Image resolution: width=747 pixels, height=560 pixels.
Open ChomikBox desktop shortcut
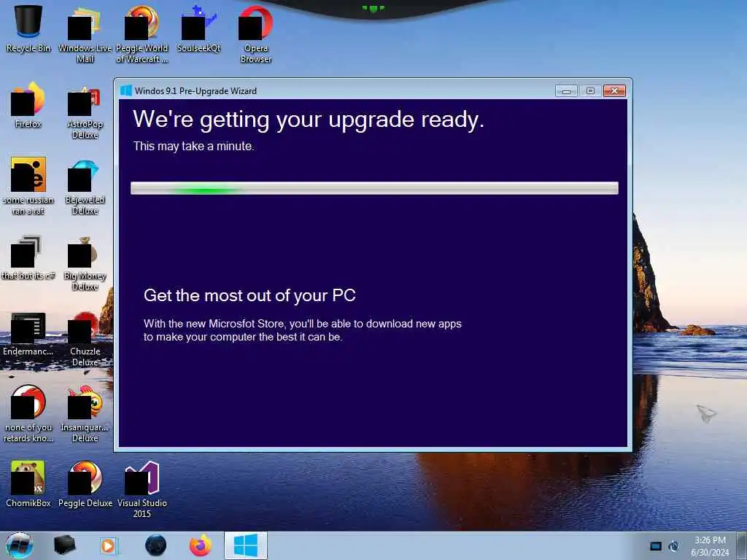[28, 484]
